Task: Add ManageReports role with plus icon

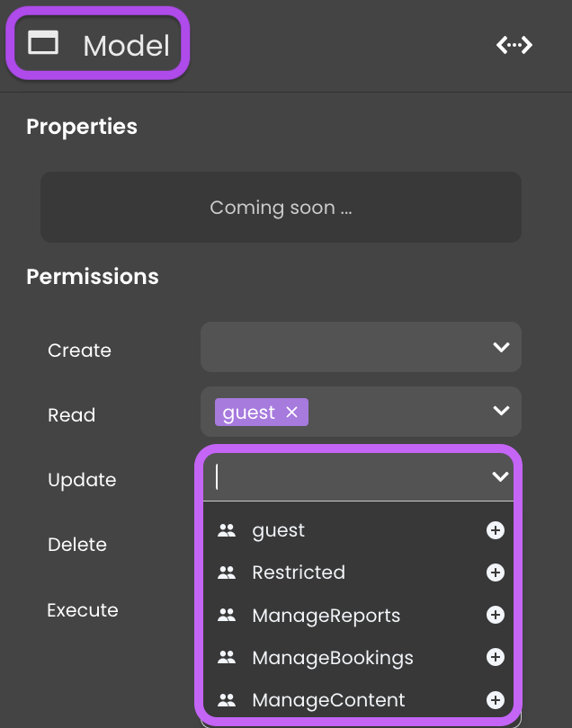Action: pos(496,615)
